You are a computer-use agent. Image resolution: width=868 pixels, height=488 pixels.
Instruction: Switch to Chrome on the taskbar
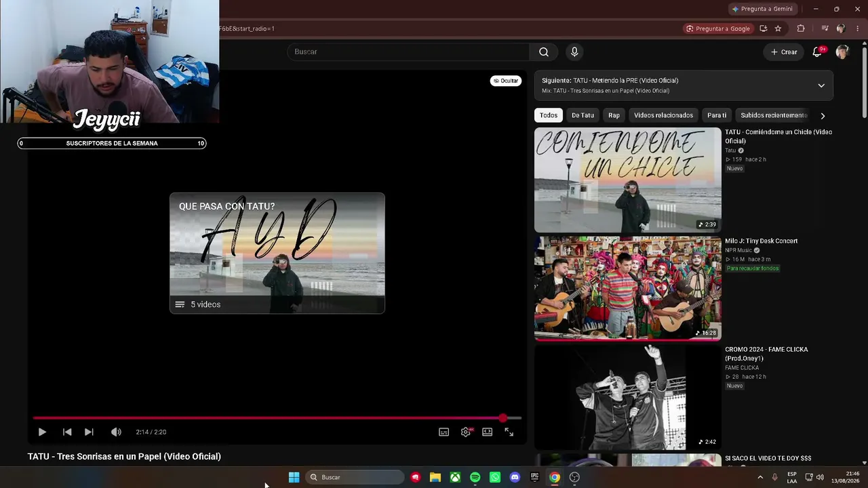pos(555,477)
